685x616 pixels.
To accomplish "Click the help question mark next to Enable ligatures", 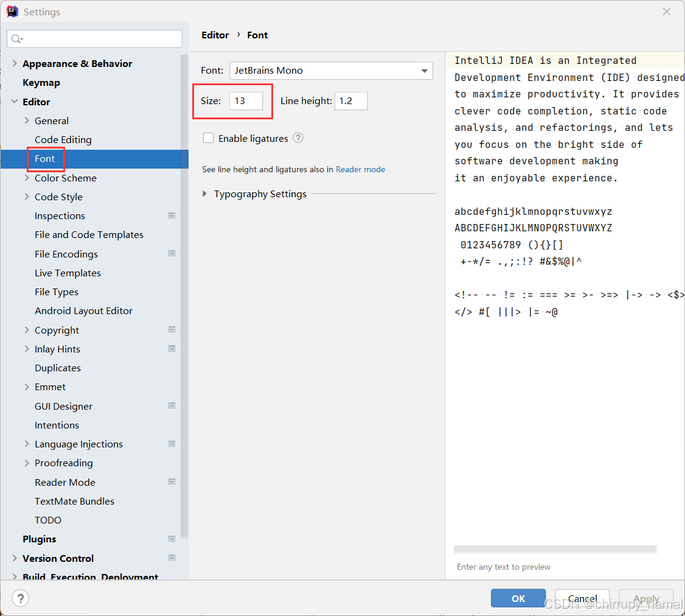I will click(298, 138).
